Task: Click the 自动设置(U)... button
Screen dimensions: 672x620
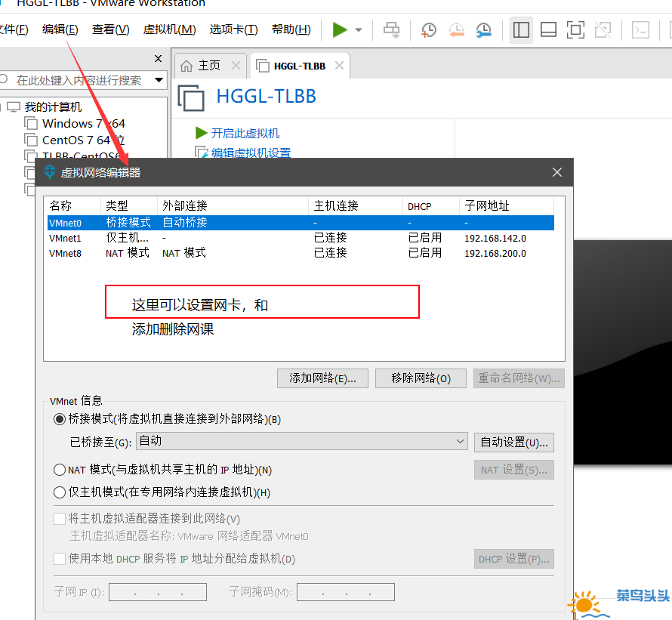Action: coord(514,443)
